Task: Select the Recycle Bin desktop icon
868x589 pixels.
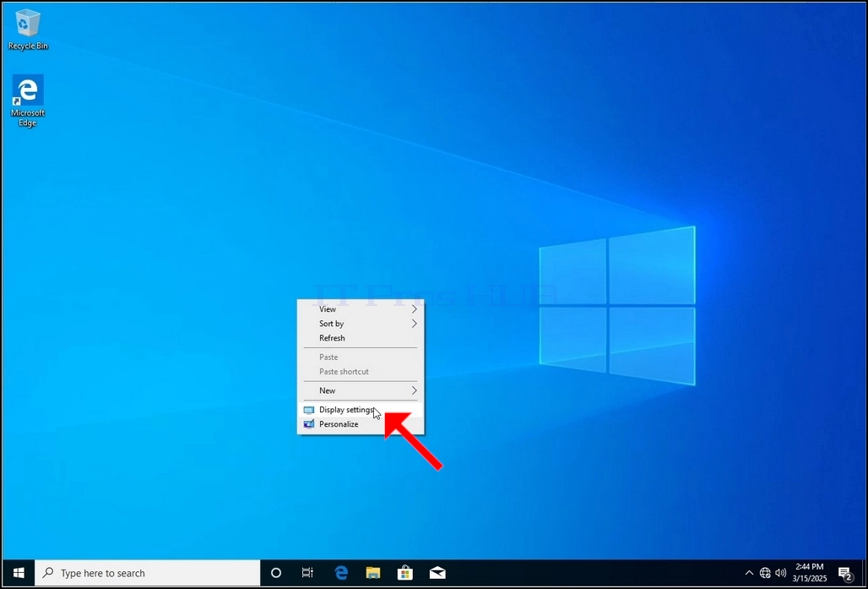Action: tap(28, 30)
